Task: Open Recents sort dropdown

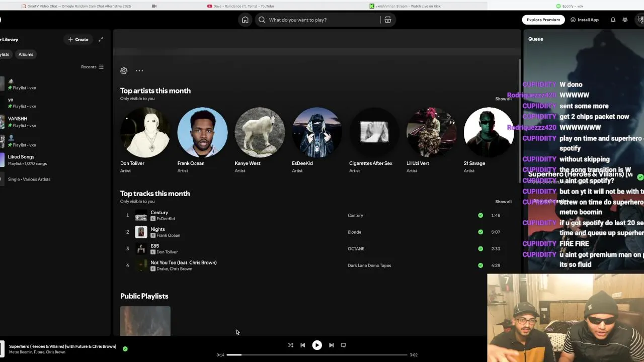Action: point(92,67)
